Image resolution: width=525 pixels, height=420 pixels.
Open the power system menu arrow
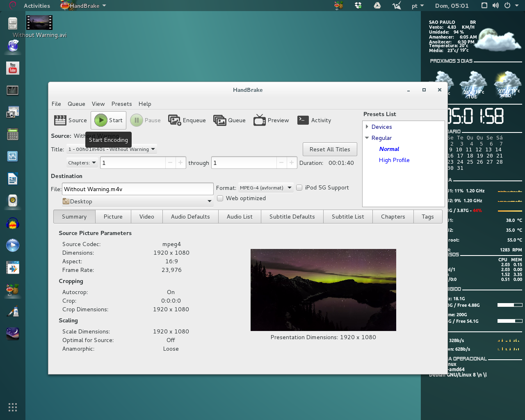tap(516, 5)
